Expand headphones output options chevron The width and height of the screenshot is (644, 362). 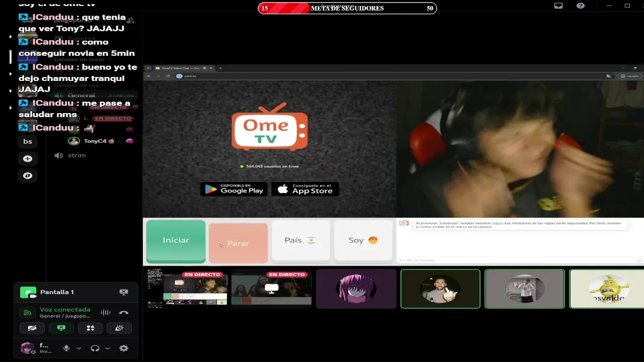[x=107, y=348]
